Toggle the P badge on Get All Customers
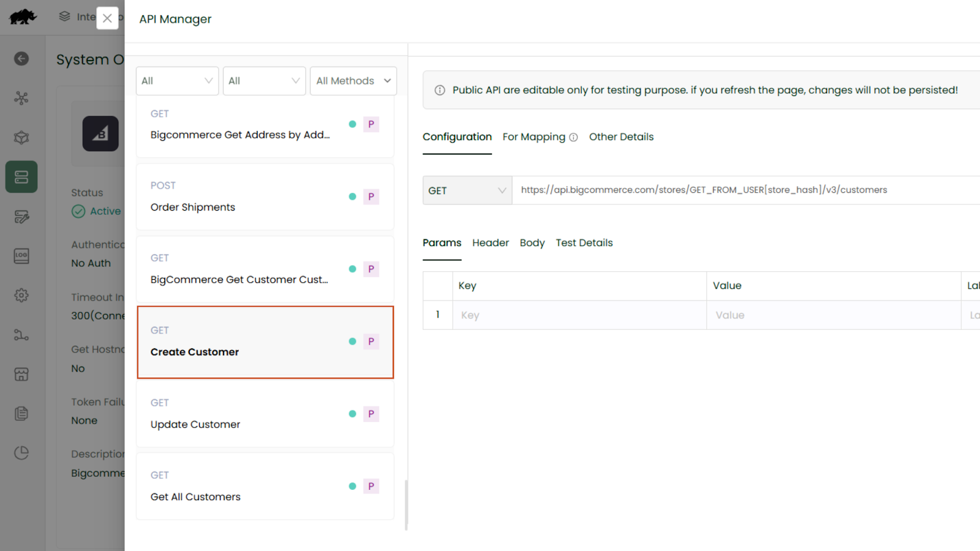 tap(371, 485)
